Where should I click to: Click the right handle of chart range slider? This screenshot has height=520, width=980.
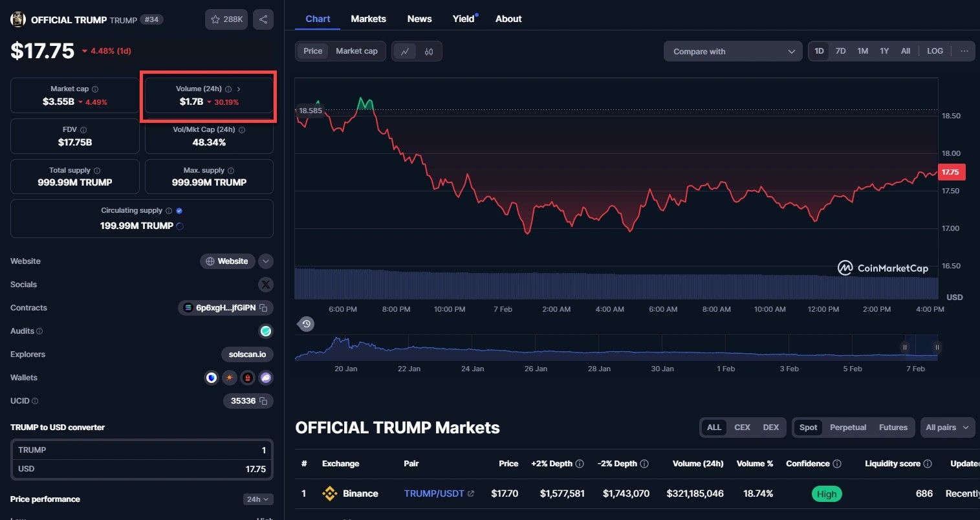coord(937,347)
